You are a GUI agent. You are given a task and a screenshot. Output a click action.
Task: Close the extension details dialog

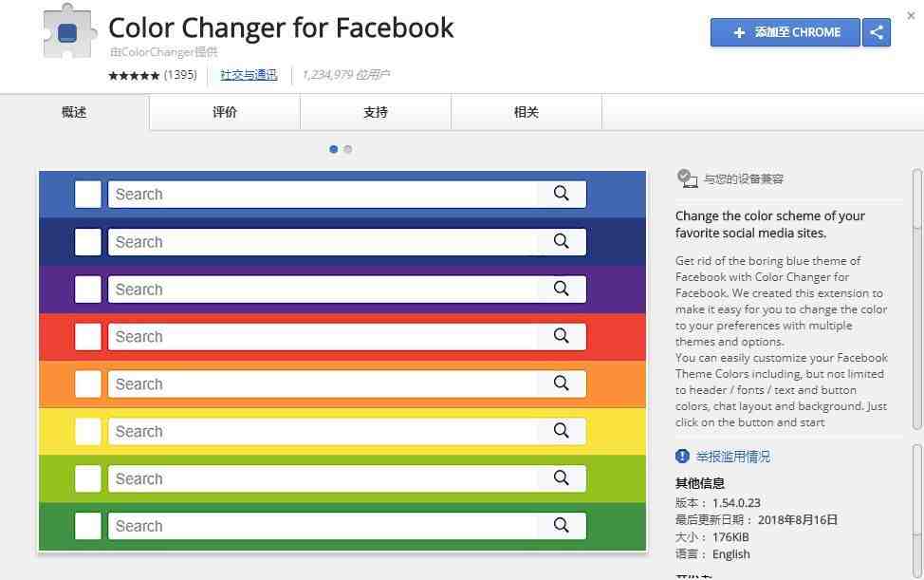911,16
